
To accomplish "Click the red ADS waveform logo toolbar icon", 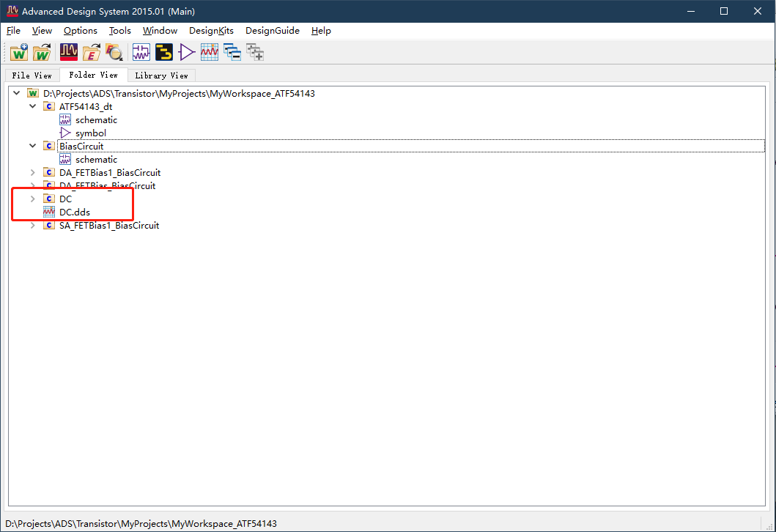I will pos(67,52).
